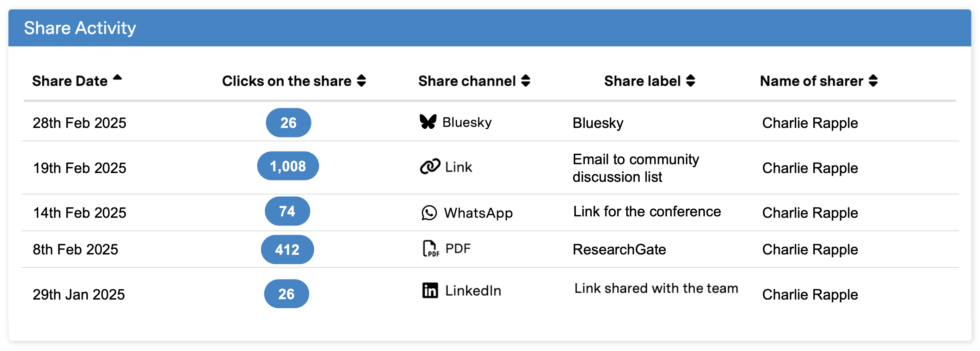Toggle sort arrows for Share channel
Image resolution: width=980 pixels, height=351 pixels.
tap(526, 81)
